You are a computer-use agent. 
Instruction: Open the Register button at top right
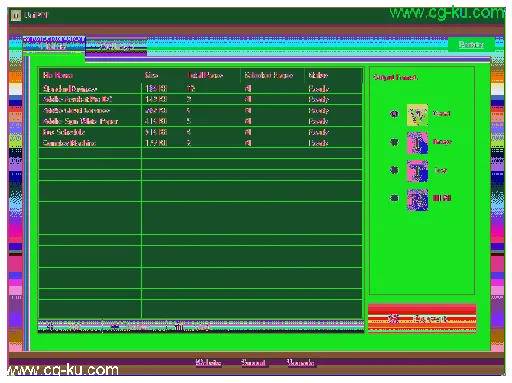click(471, 45)
